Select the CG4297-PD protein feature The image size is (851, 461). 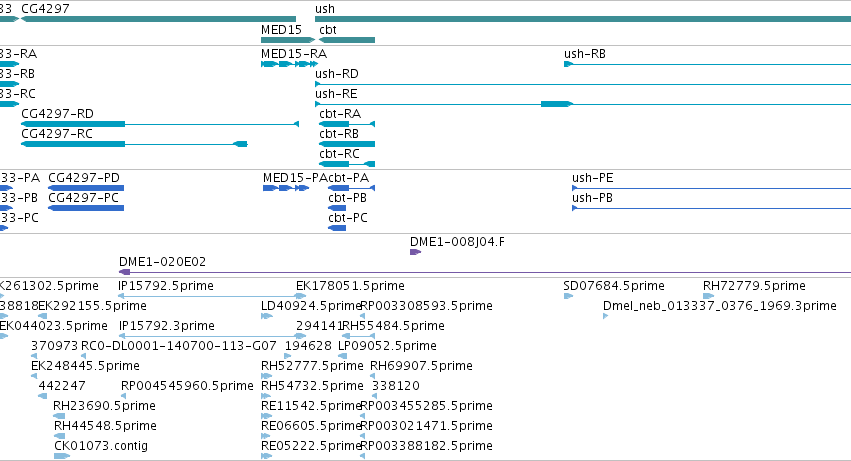[86, 188]
